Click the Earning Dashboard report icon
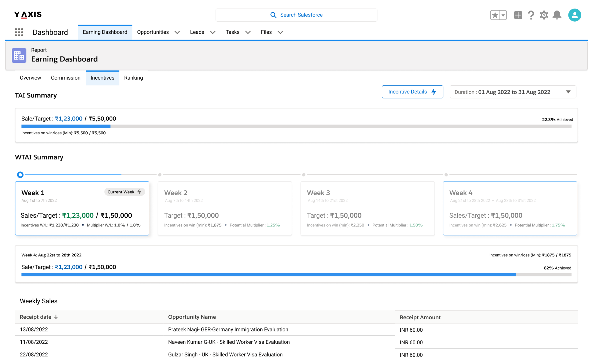Image resolution: width=593 pixels, height=364 pixels. [x=19, y=55]
